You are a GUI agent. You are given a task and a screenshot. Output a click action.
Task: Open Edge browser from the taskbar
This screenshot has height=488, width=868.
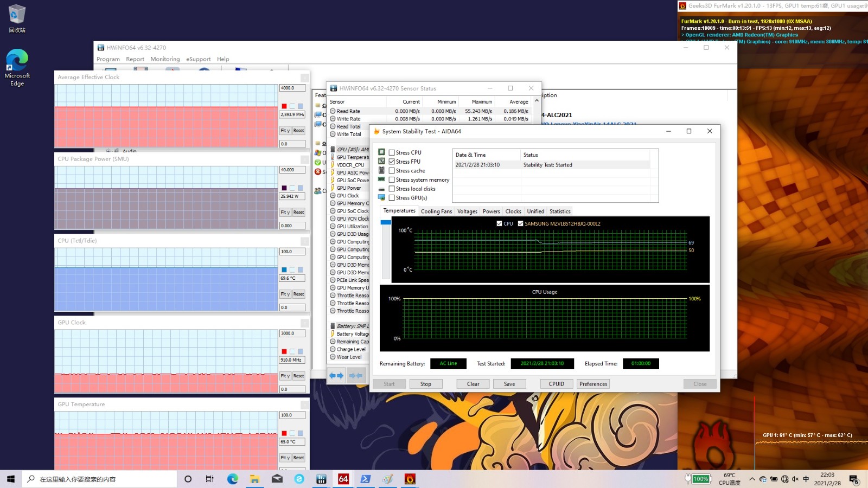(233, 479)
